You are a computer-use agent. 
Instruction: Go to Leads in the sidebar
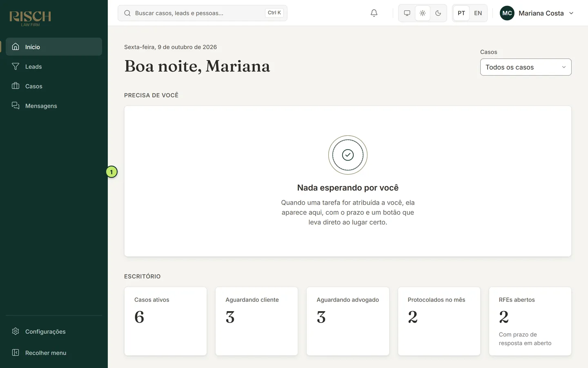54,67
